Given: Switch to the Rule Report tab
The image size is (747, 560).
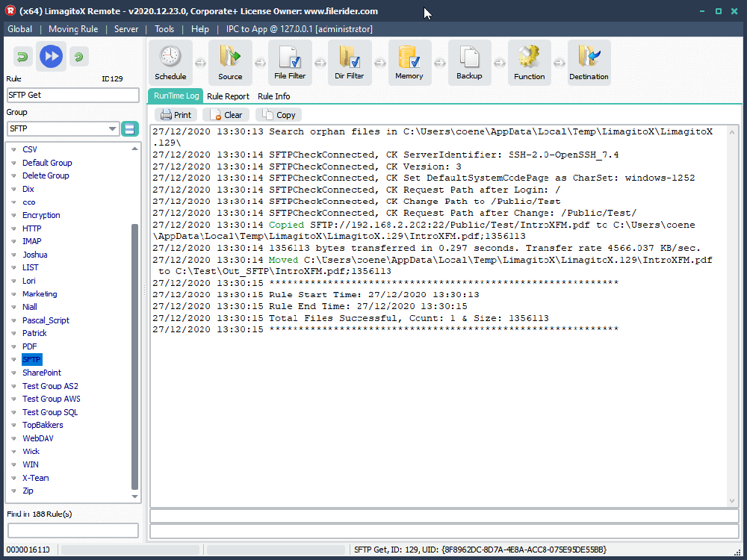Looking at the screenshot, I should click(228, 96).
